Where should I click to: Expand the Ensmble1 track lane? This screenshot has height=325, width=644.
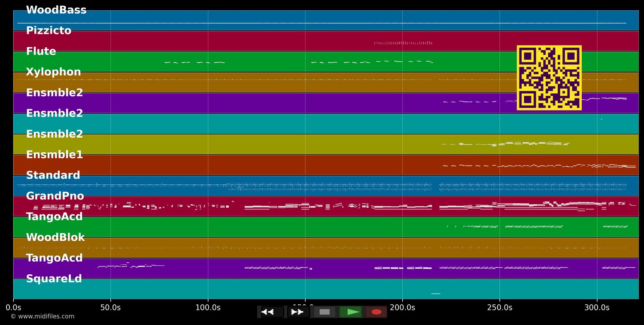[x=55, y=154]
